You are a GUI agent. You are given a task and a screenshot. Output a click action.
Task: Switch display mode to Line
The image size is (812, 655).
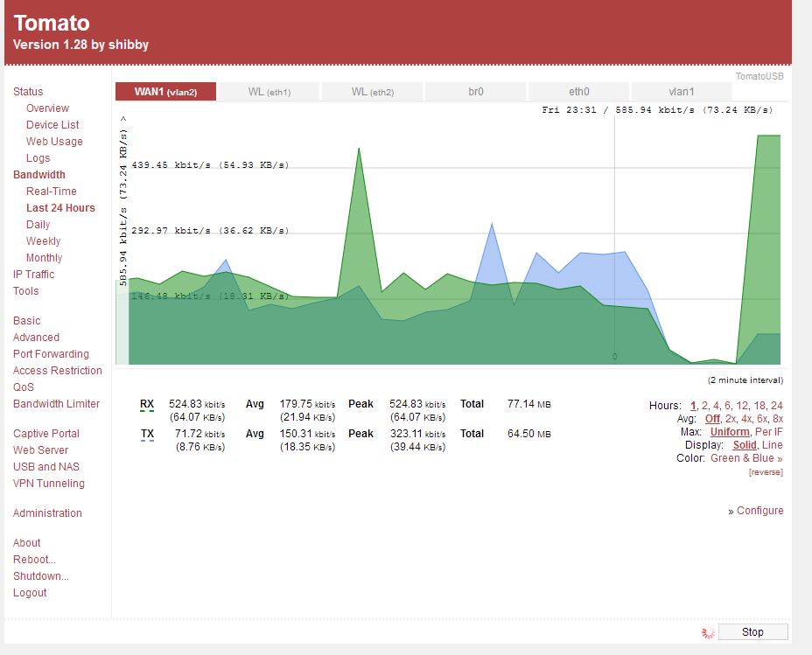pyautogui.click(x=772, y=445)
